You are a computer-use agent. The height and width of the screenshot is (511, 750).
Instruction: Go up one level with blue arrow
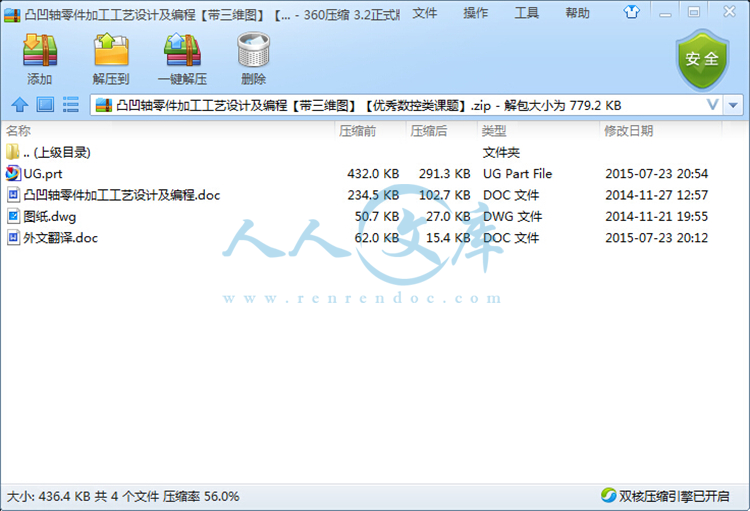click(x=20, y=104)
